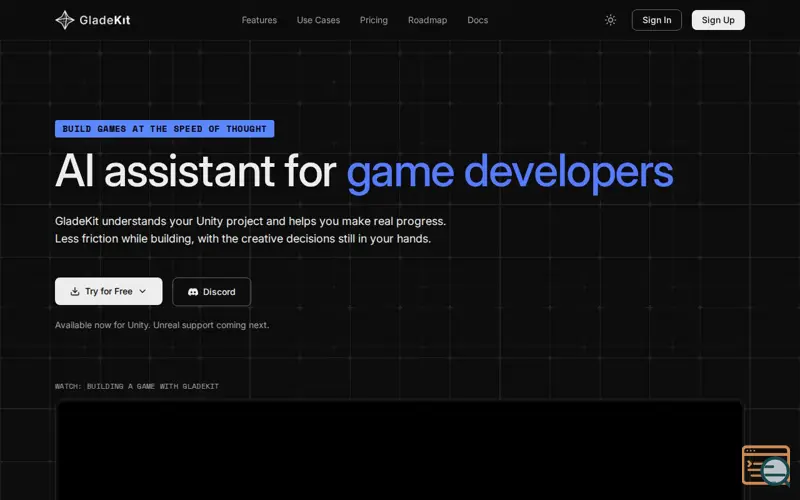Image resolution: width=800 pixels, height=500 pixels.
Task: View the Roadmap nav link
Action: [x=427, y=20]
